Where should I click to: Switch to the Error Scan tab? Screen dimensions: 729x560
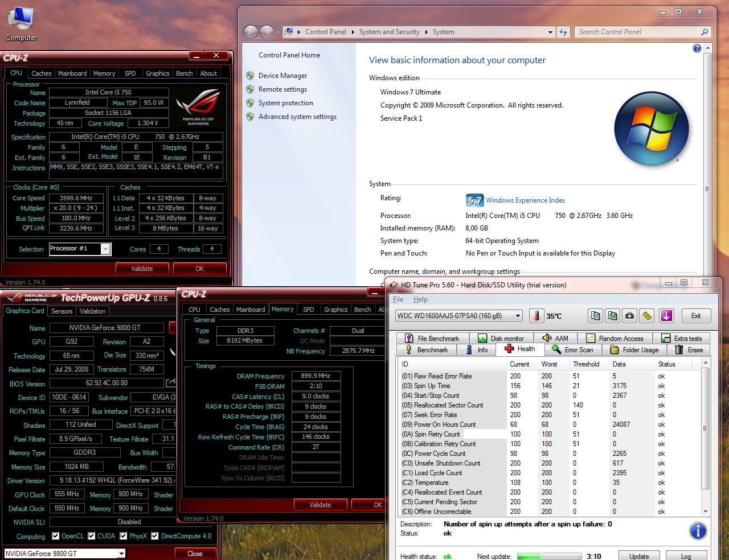point(572,350)
